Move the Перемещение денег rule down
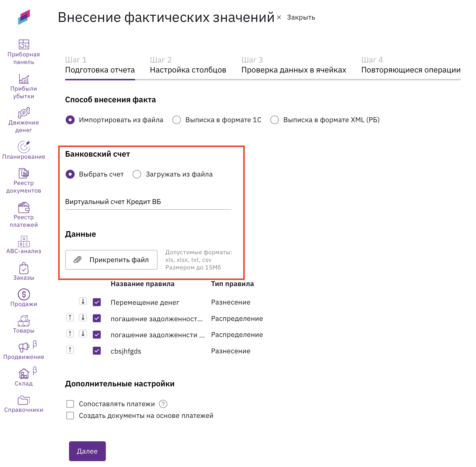The image size is (476, 467). click(x=83, y=301)
